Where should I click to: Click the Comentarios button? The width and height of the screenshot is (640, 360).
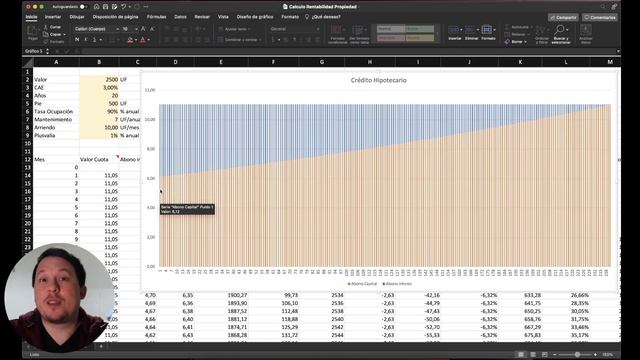coord(600,18)
